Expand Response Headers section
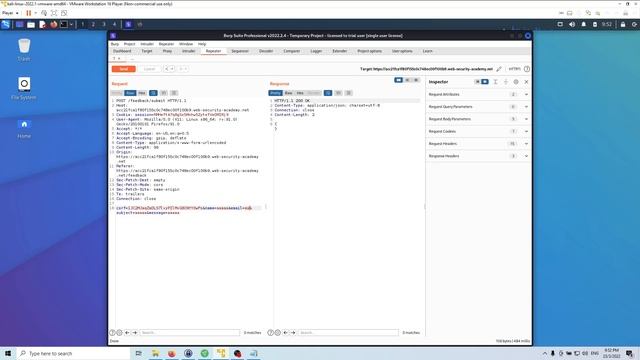The image size is (640, 360). coord(478,156)
